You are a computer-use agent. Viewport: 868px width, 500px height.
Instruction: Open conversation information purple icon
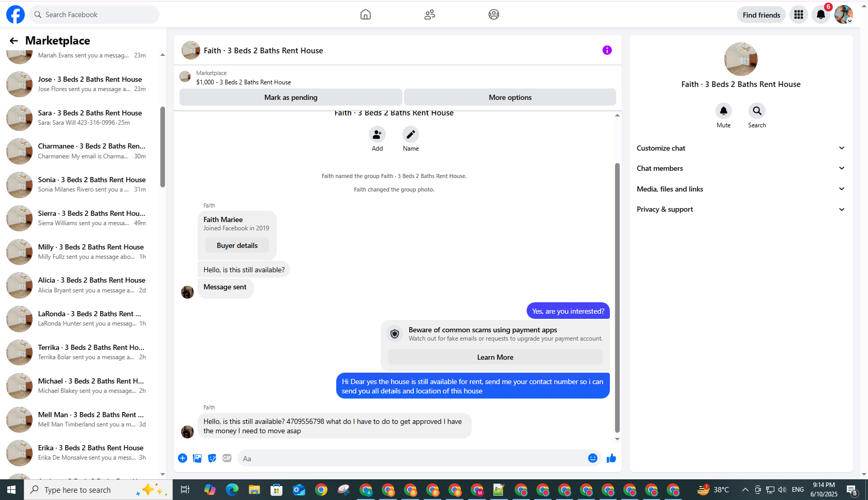point(607,50)
